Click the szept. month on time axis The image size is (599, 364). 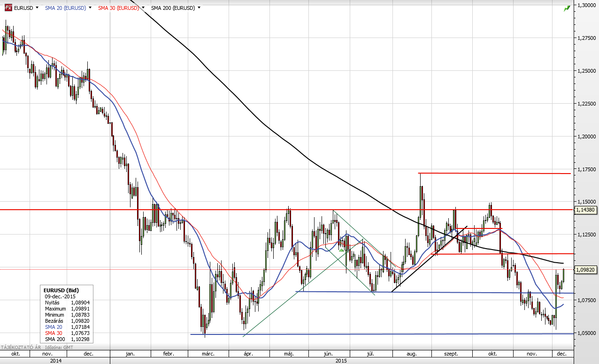451,354
